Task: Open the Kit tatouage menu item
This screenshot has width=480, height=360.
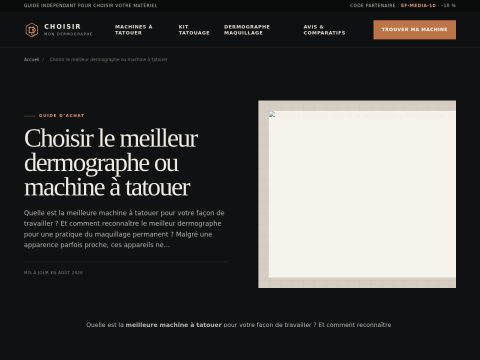Action: click(194, 30)
